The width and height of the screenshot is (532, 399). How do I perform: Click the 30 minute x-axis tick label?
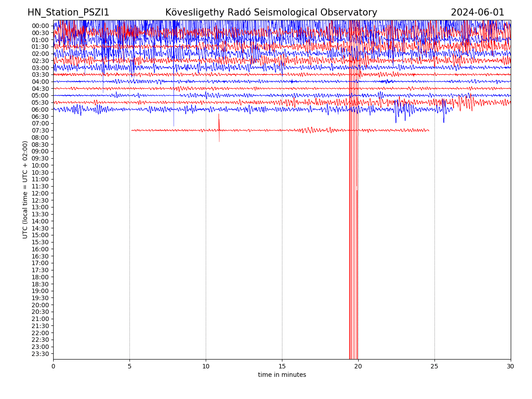tap(511, 367)
